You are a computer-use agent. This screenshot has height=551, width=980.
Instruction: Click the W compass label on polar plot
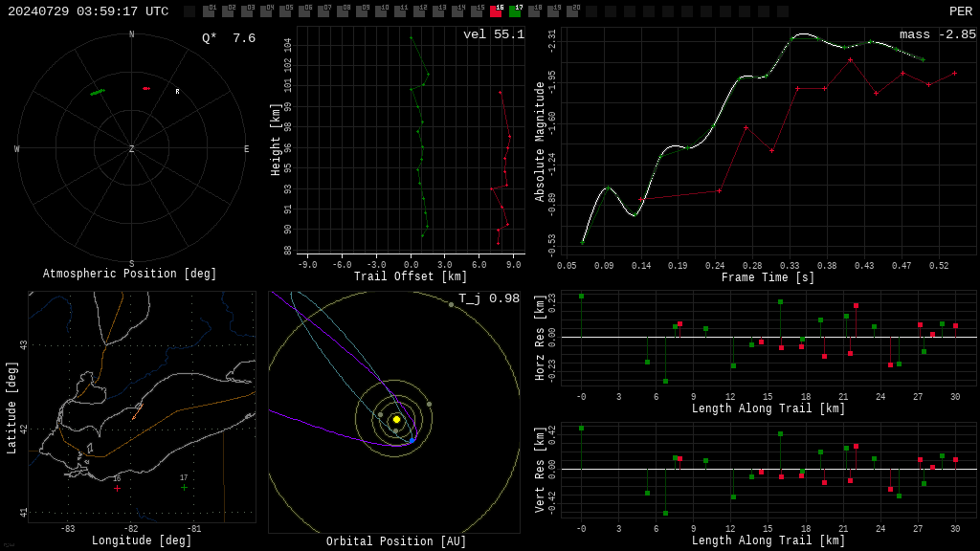point(17,148)
